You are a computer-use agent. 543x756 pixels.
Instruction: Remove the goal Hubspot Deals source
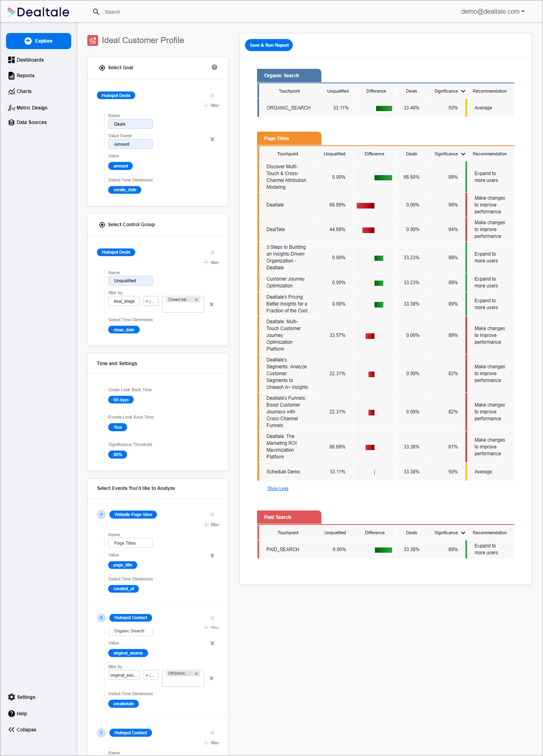tap(212, 95)
